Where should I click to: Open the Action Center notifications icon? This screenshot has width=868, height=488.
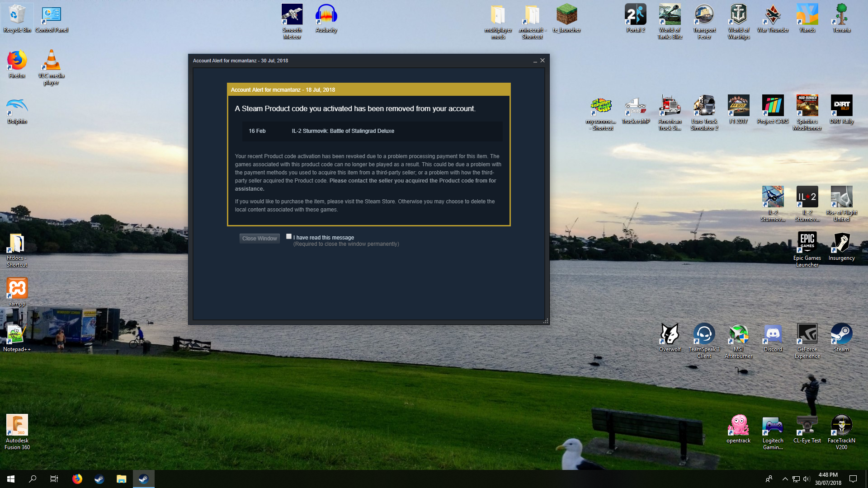pyautogui.click(x=853, y=479)
